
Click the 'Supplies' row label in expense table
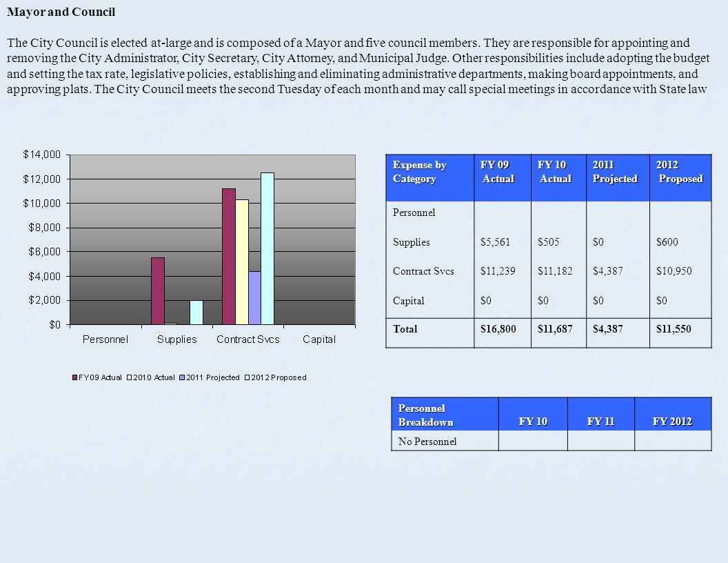click(412, 242)
